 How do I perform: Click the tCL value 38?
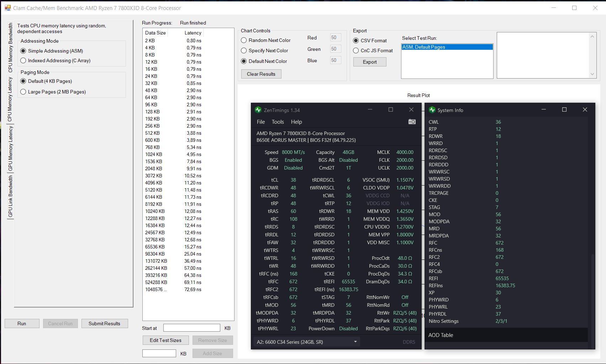tap(293, 180)
